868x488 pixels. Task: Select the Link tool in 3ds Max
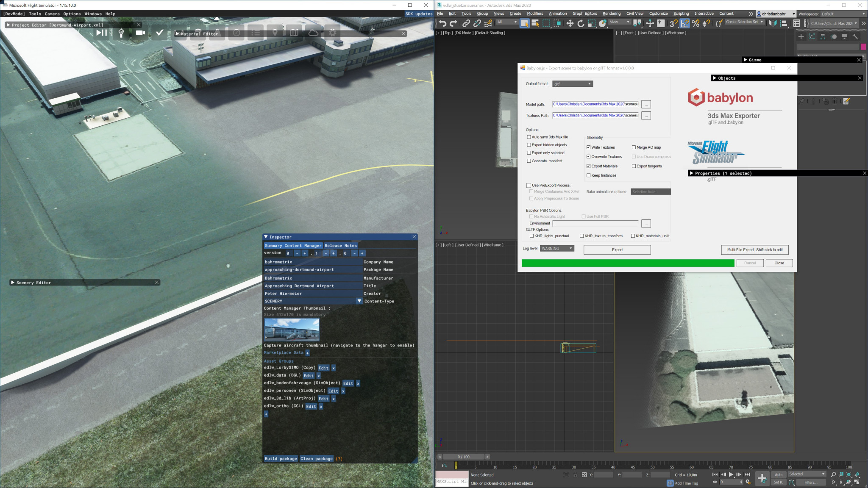(466, 23)
